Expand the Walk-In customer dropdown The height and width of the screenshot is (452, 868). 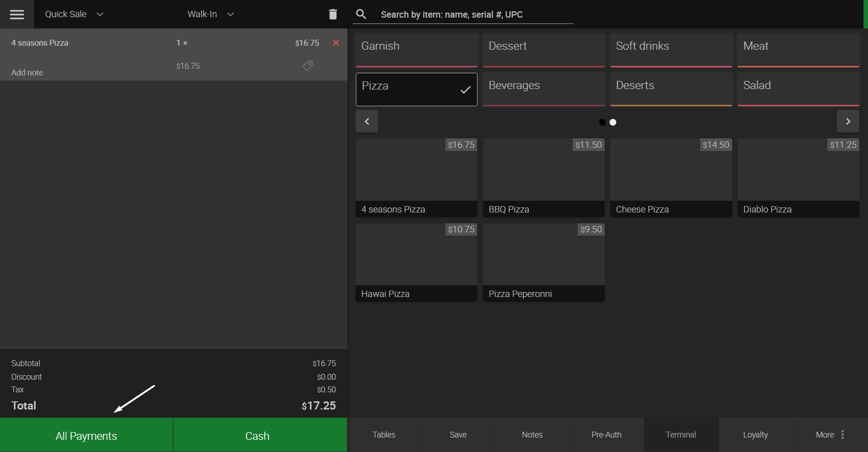point(211,14)
